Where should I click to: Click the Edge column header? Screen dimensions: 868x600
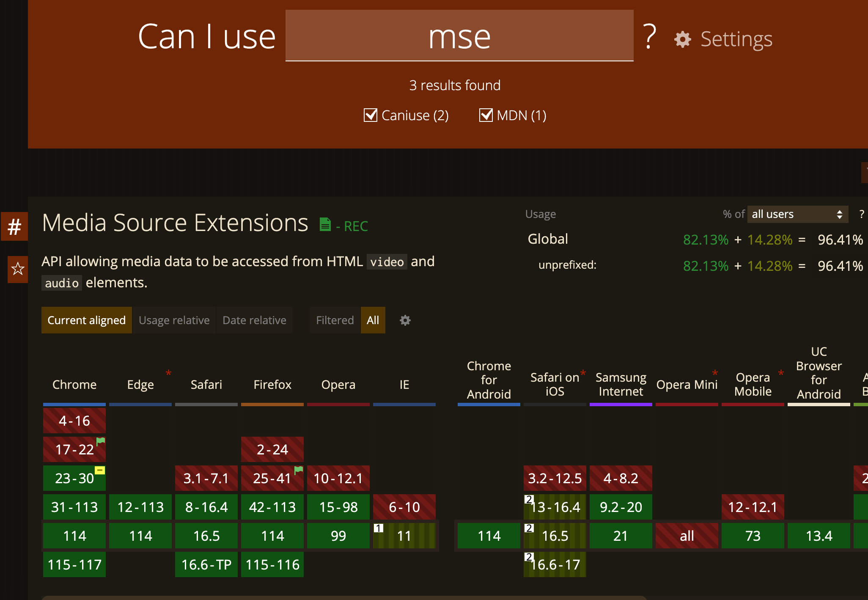point(140,385)
